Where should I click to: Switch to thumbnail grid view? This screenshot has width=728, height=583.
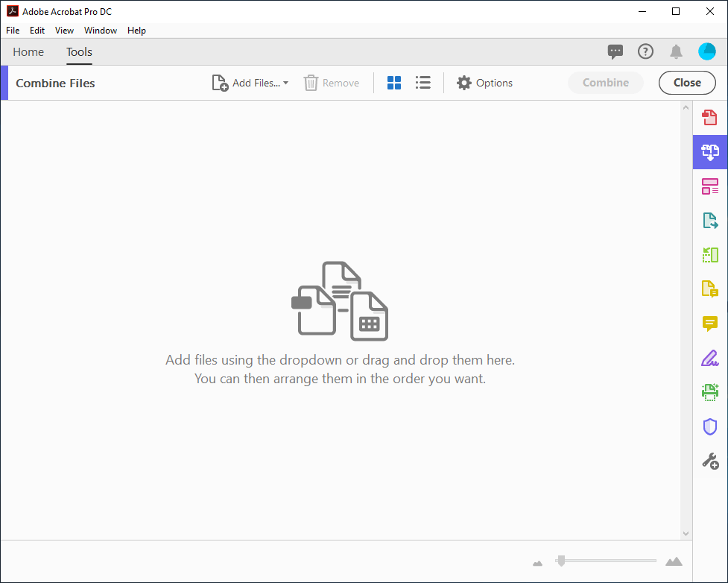pyautogui.click(x=393, y=83)
